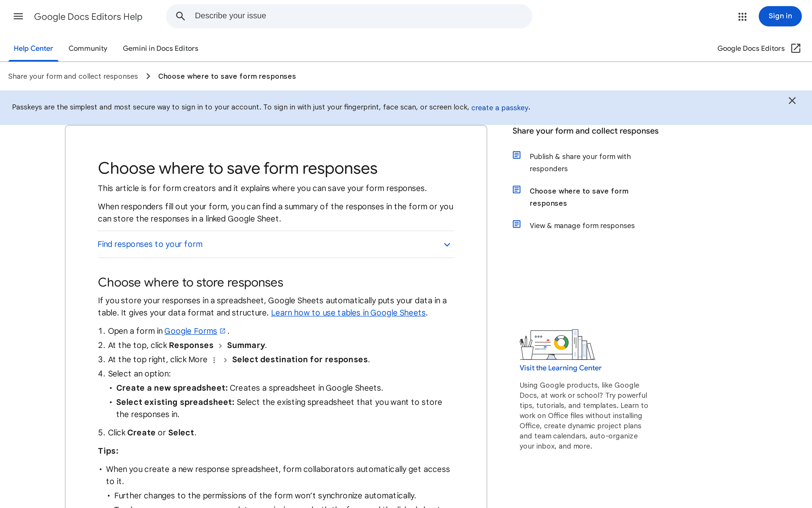Click the article icon beside View & manage responses
This screenshot has width=812, height=508.
point(516,224)
